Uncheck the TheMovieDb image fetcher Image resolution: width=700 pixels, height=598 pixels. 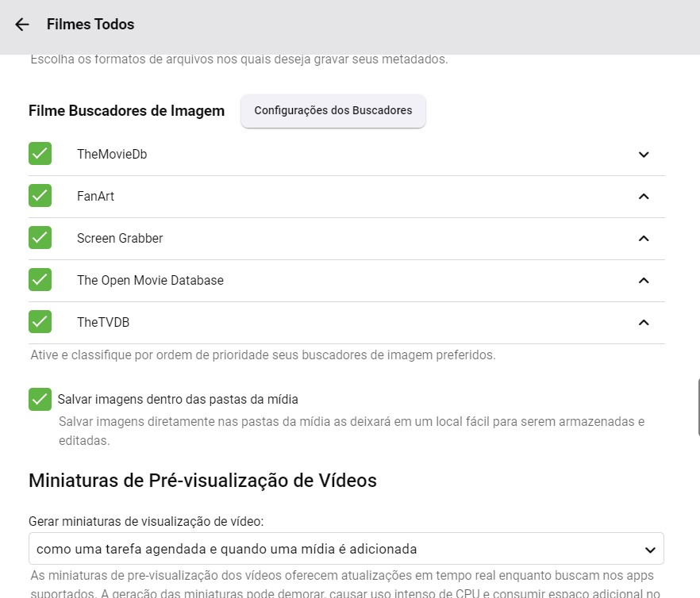[40, 154]
